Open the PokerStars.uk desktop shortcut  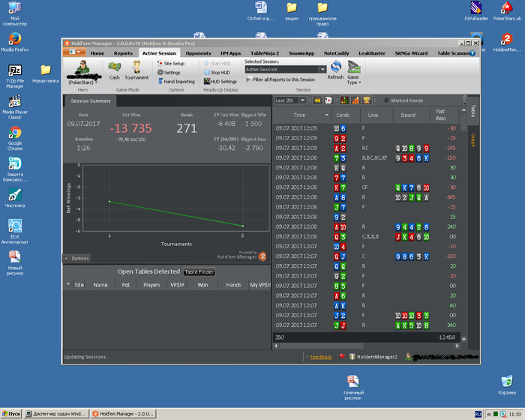[507, 11]
